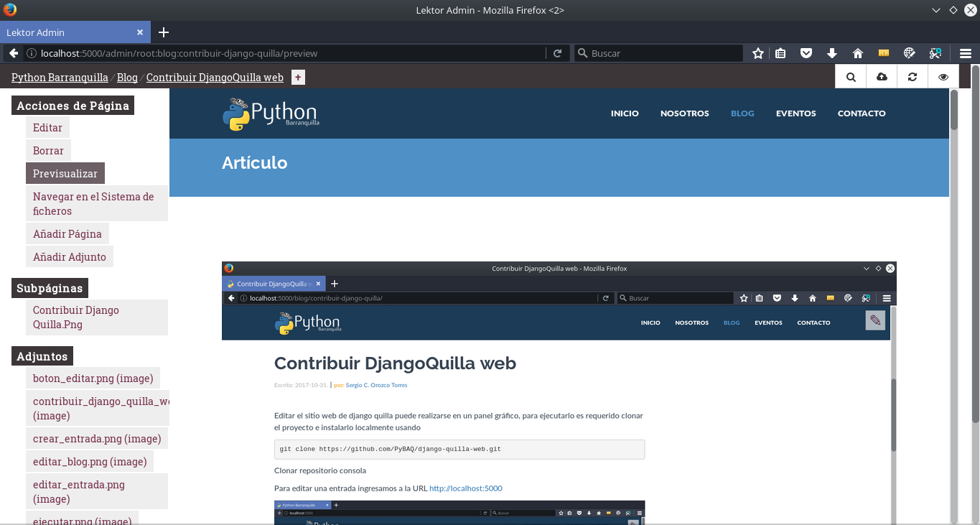The height and width of the screenshot is (525, 980).
Task: Open the Firefox hamburger menu
Action: (966, 53)
